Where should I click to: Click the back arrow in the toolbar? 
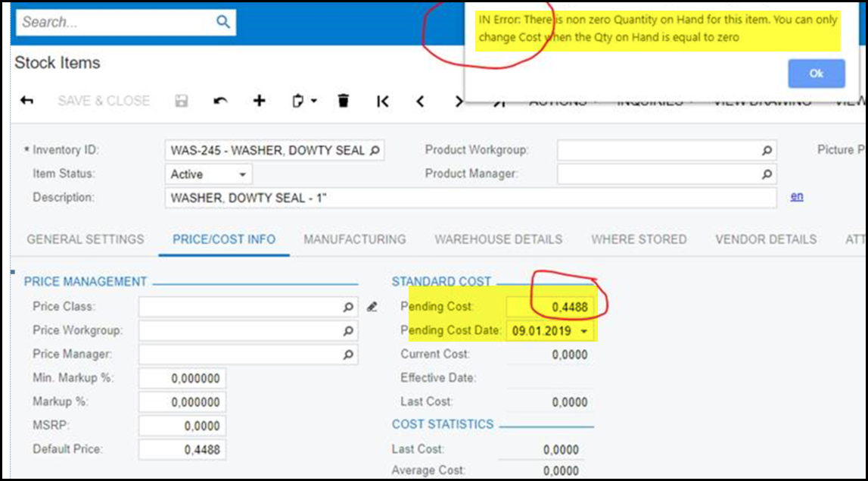(x=26, y=101)
